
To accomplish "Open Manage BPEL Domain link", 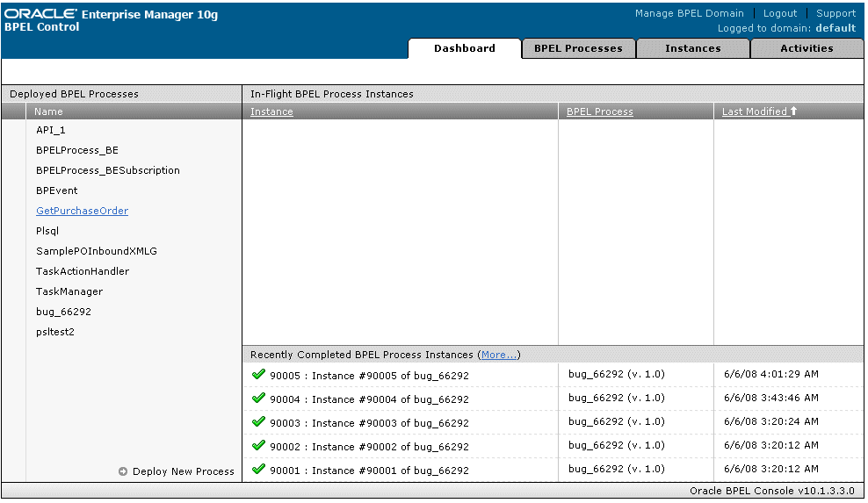I will coord(689,13).
